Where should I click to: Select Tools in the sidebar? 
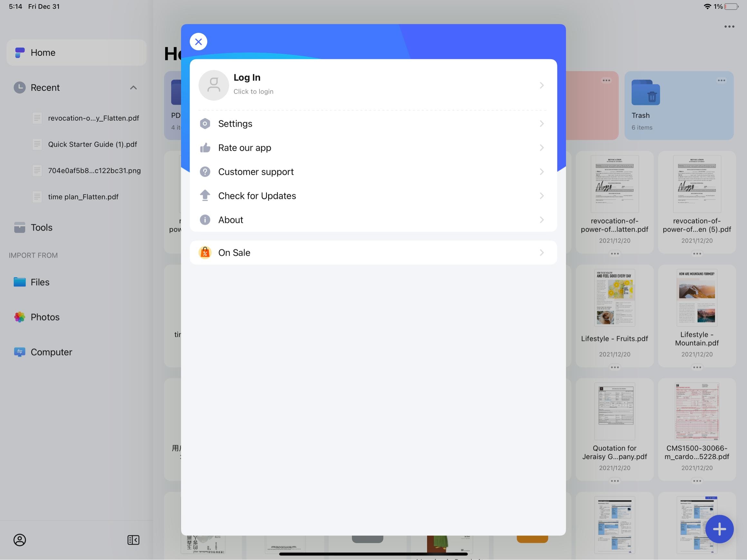pyautogui.click(x=42, y=228)
